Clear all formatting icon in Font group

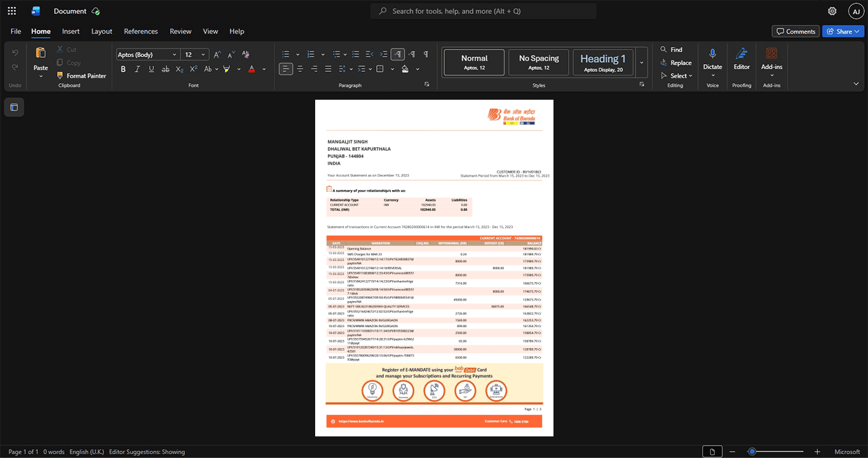[x=245, y=55]
